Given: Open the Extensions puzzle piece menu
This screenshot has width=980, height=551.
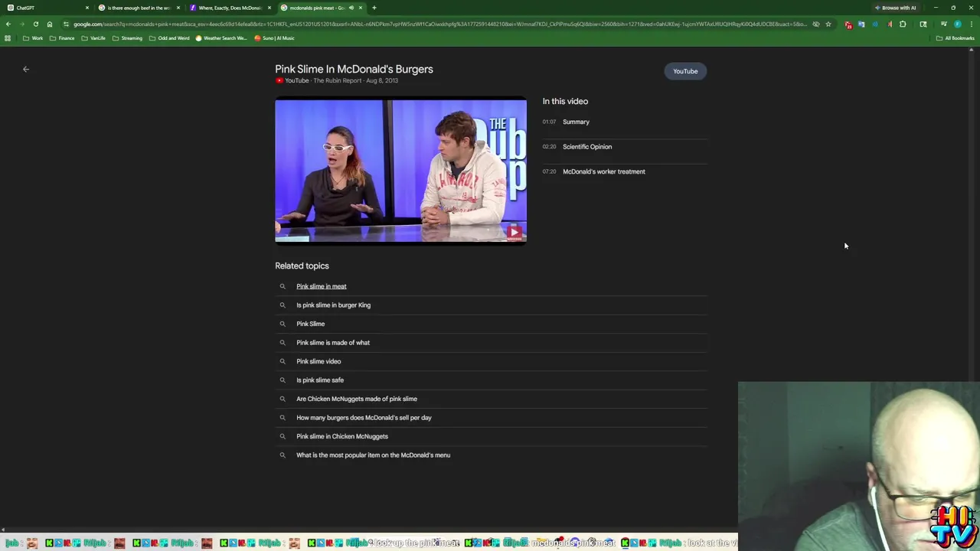Looking at the screenshot, I should (903, 24).
